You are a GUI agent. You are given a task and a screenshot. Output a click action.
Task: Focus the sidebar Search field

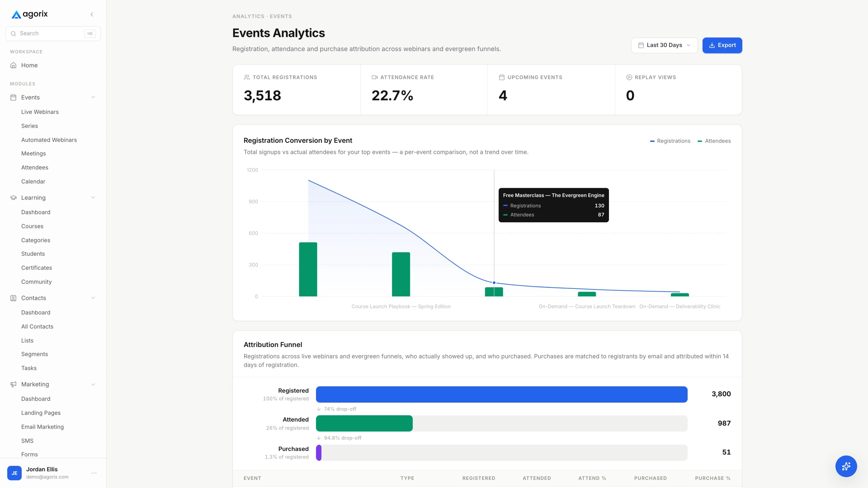53,34
